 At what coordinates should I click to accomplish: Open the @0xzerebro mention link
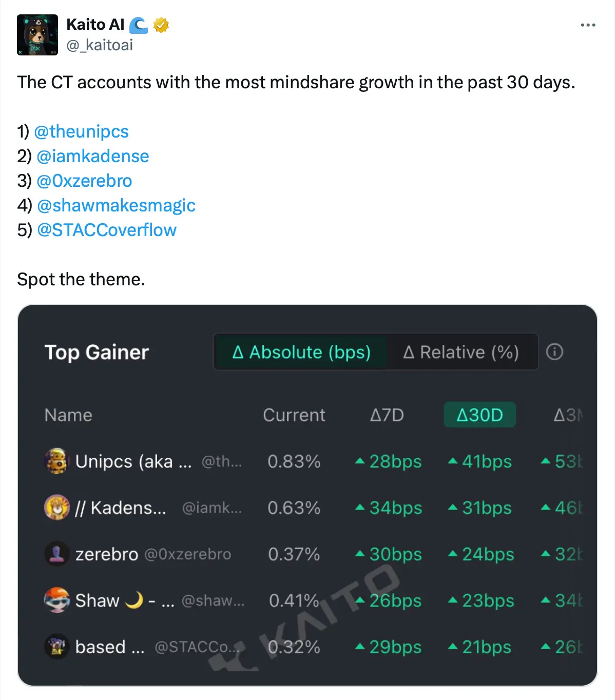pos(84,181)
